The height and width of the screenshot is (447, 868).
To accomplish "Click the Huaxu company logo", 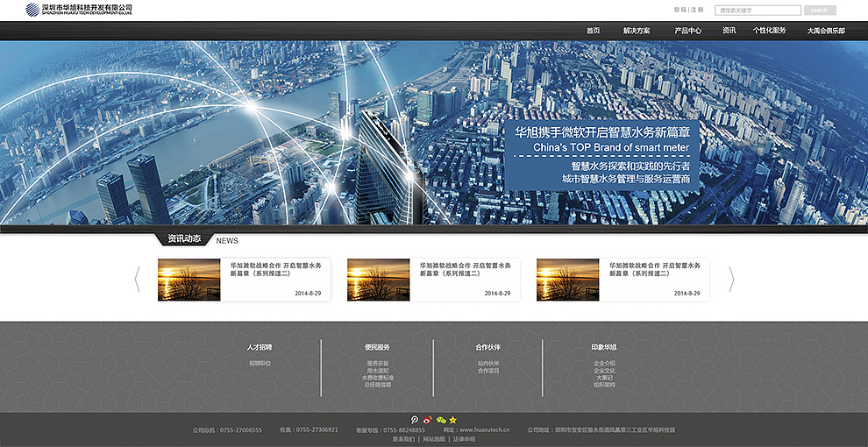I will [79, 10].
